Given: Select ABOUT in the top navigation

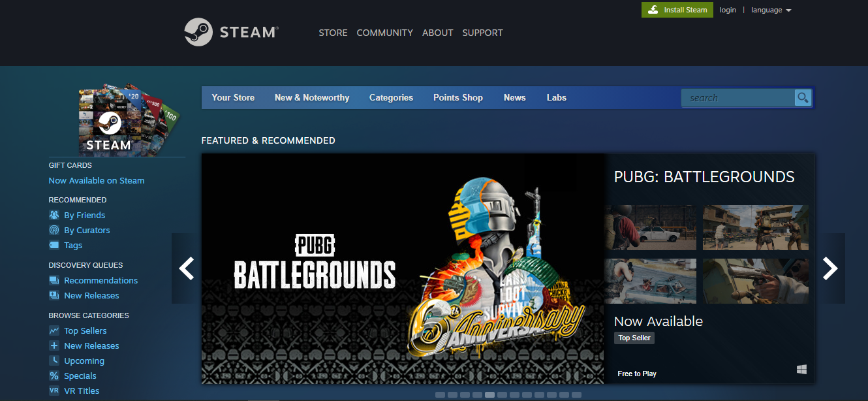Looking at the screenshot, I should (x=437, y=33).
